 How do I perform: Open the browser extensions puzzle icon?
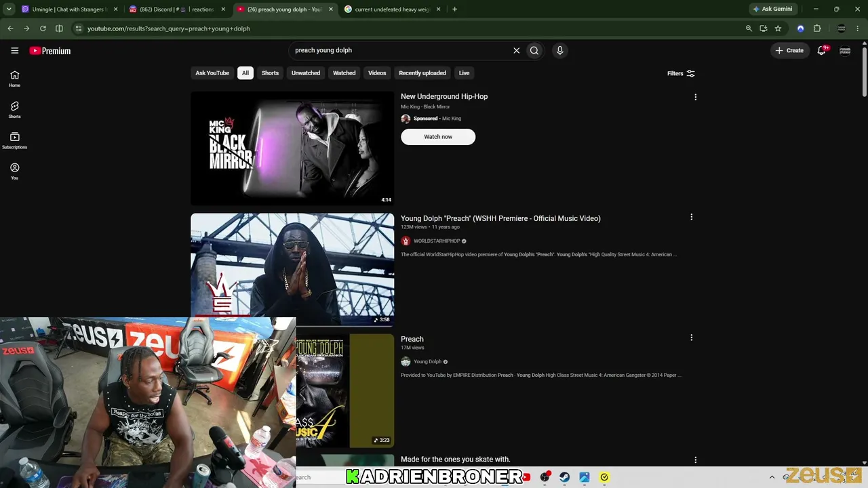817,28
